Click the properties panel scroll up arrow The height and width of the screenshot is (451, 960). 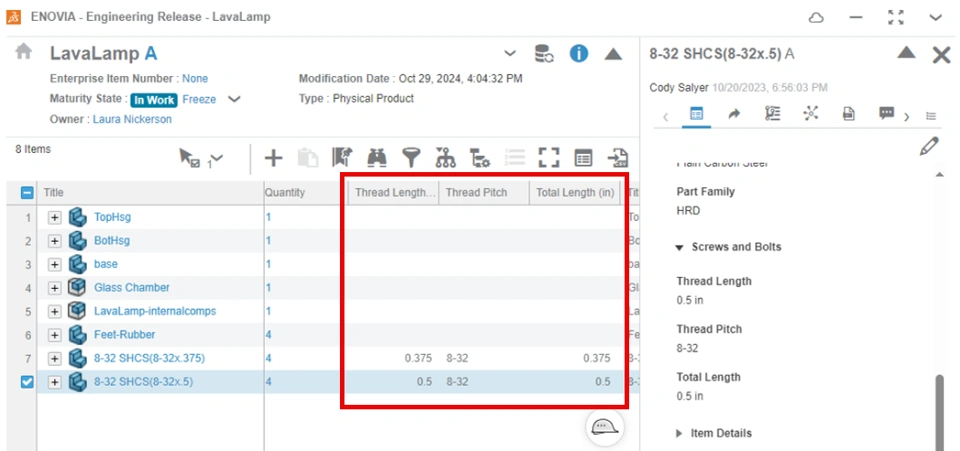pyautogui.click(x=940, y=175)
